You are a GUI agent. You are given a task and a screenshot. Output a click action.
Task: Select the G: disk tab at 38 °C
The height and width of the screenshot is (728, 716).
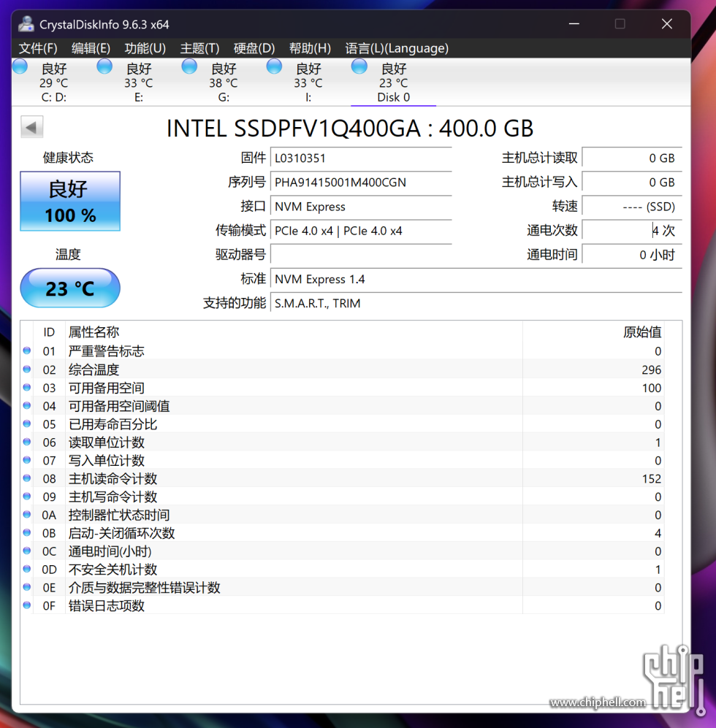pos(224,83)
